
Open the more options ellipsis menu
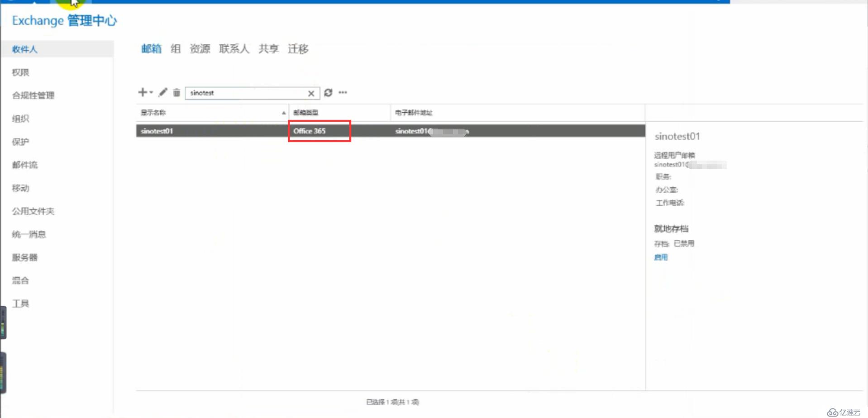343,92
